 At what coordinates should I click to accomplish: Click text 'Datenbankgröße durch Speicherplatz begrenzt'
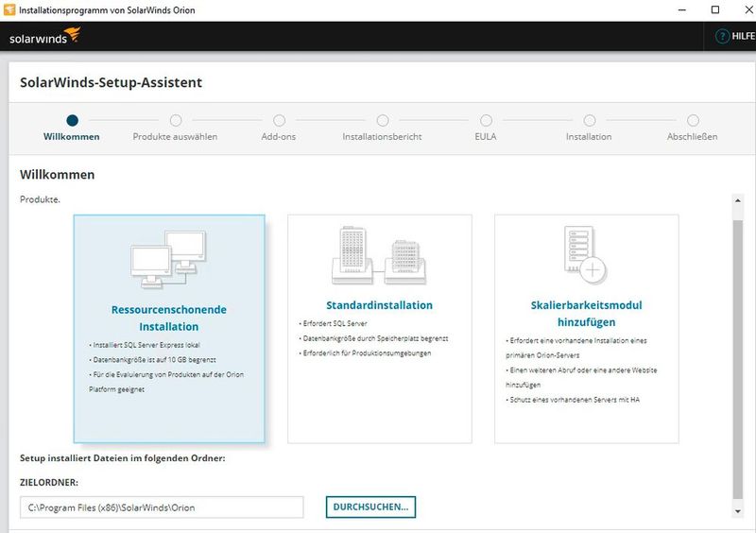pos(375,338)
